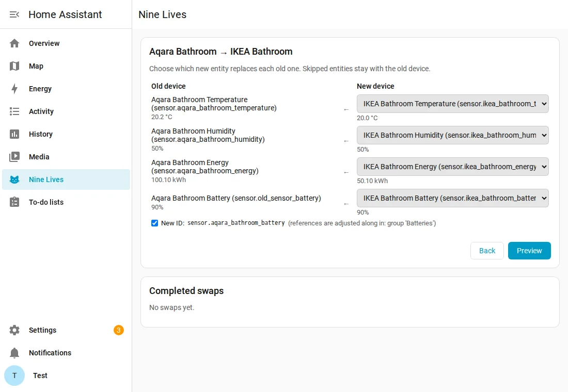Click the orange settings badge showing 3
The image size is (568, 392).
118,330
